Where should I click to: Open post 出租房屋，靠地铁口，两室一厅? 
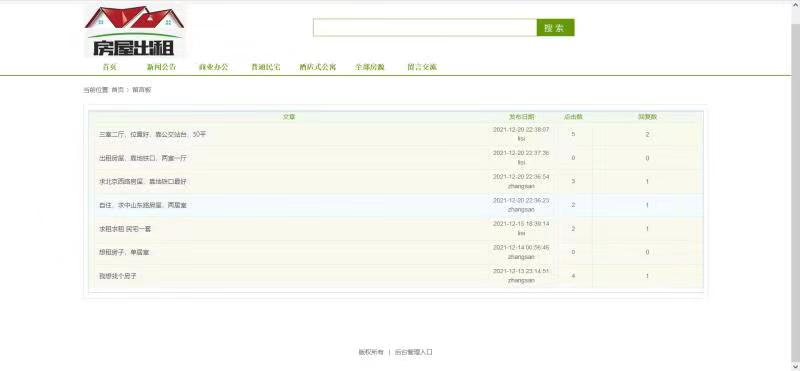142,158
